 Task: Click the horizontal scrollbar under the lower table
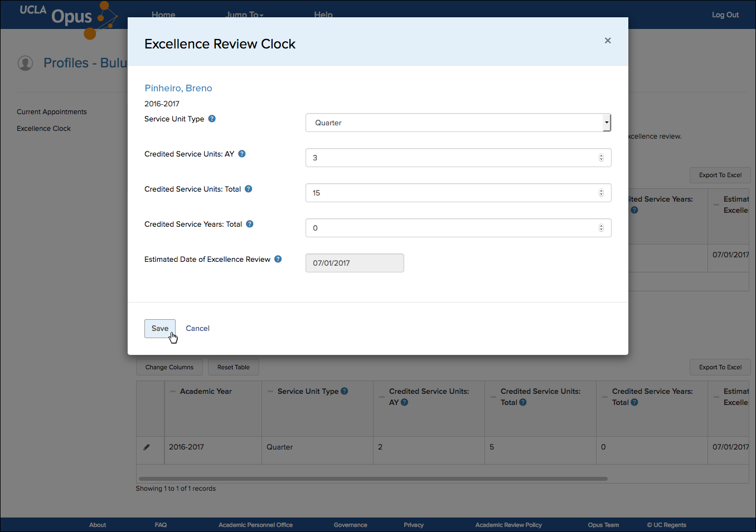[x=373, y=479]
